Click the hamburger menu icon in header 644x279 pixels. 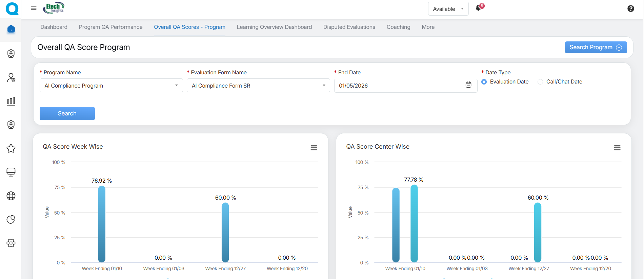click(34, 8)
